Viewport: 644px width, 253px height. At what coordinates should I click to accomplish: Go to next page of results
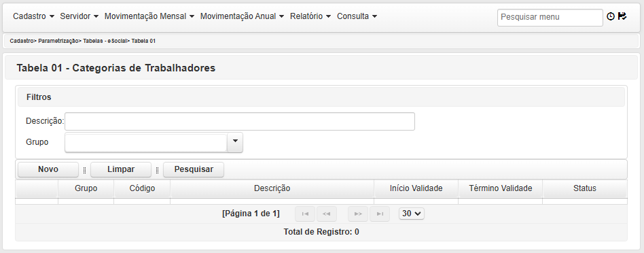(x=358, y=214)
